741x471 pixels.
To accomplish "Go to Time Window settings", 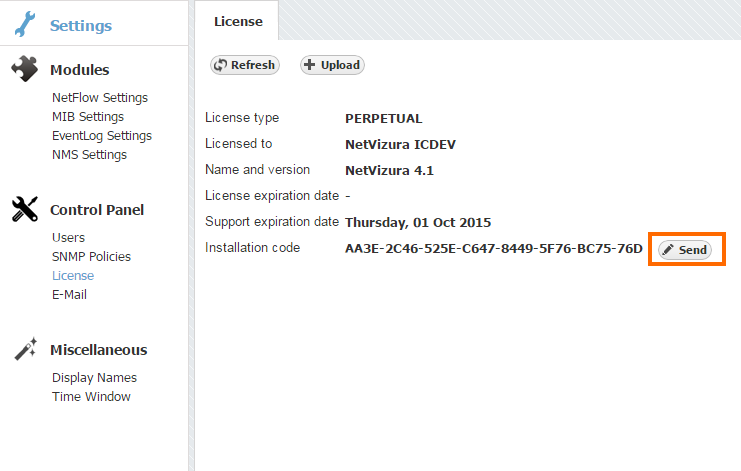I will coord(91,397).
